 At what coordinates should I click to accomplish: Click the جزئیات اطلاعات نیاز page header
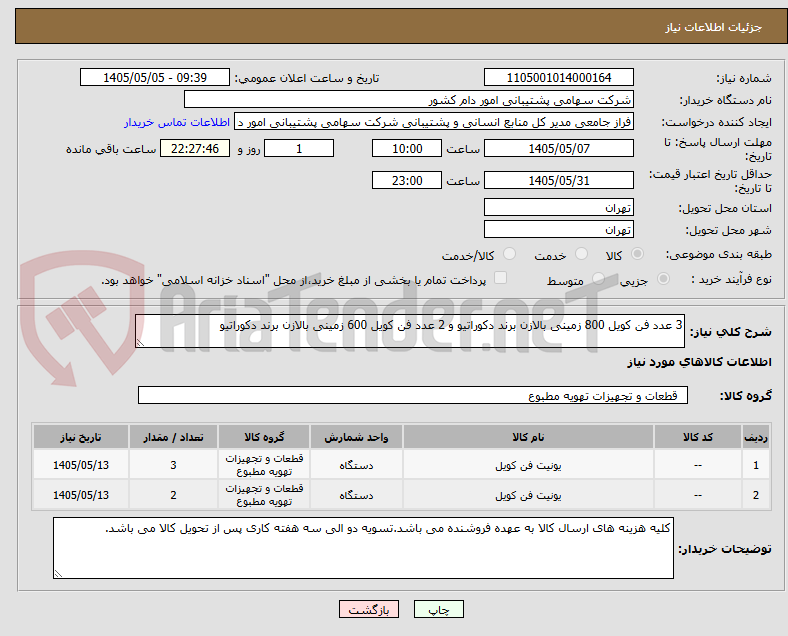click(x=714, y=27)
